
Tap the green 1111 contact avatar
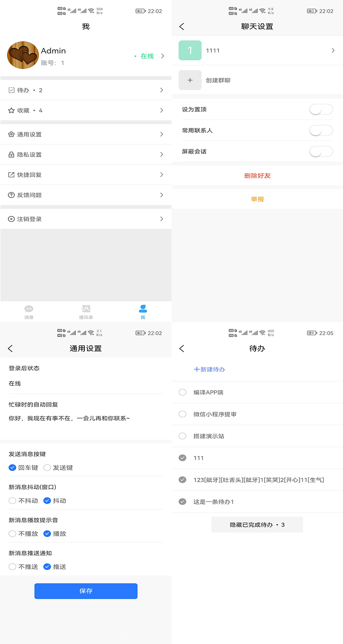(190, 50)
